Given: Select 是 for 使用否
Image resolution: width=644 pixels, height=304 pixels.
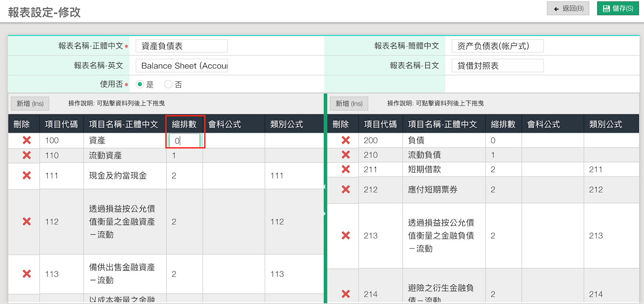Looking at the screenshot, I should click(x=140, y=84).
